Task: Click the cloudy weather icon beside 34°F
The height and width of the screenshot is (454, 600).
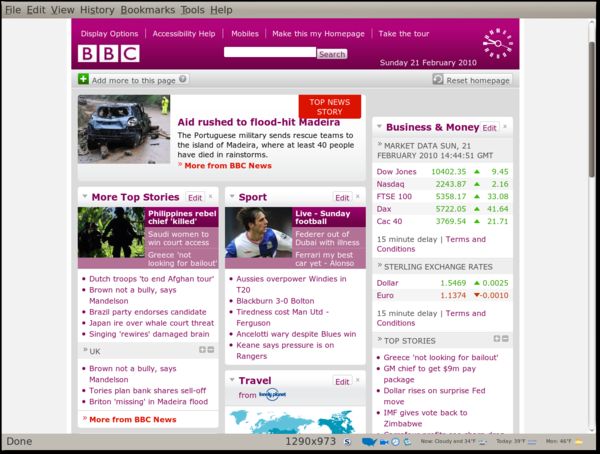Action: [483, 442]
